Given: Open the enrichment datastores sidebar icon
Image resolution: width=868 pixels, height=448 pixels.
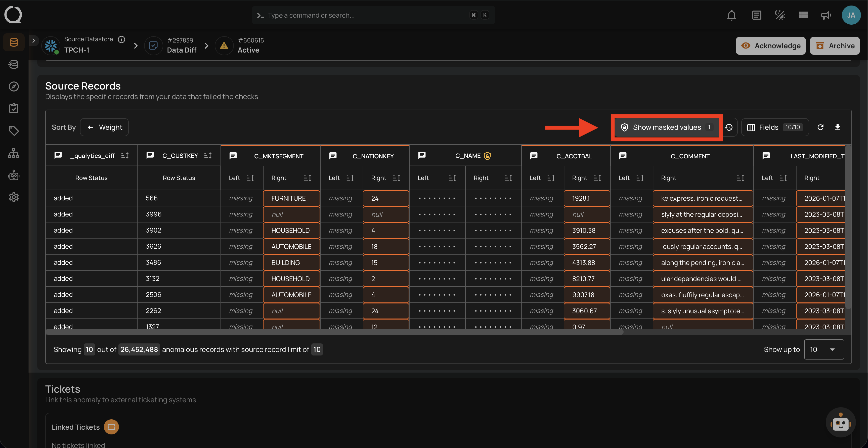Looking at the screenshot, I should [14, 64].
